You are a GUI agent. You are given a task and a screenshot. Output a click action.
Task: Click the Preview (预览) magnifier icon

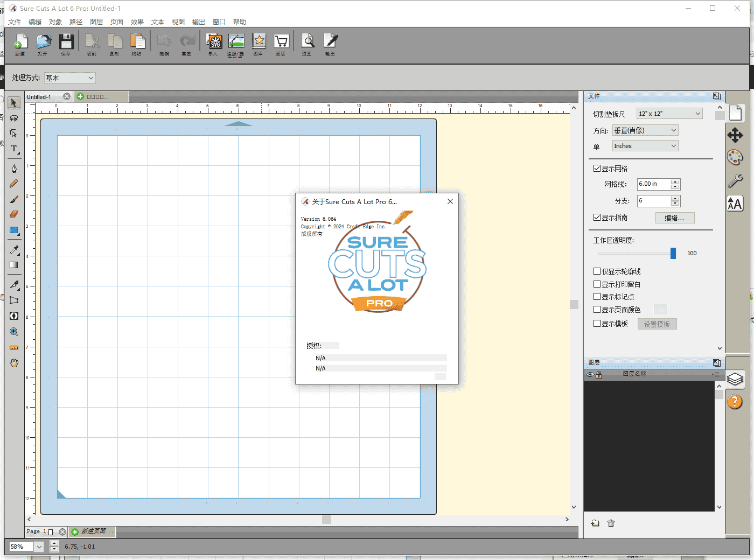(x=308, y=42)
